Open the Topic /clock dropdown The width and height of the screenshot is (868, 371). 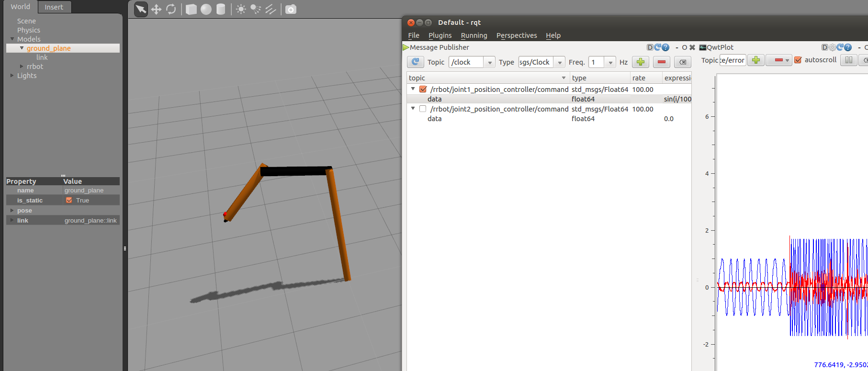(x=489, y=62)
